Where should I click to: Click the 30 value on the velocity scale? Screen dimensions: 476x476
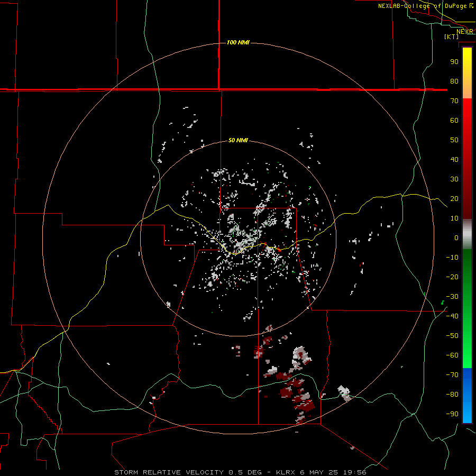pyautogui.click(x=454, y=179)
